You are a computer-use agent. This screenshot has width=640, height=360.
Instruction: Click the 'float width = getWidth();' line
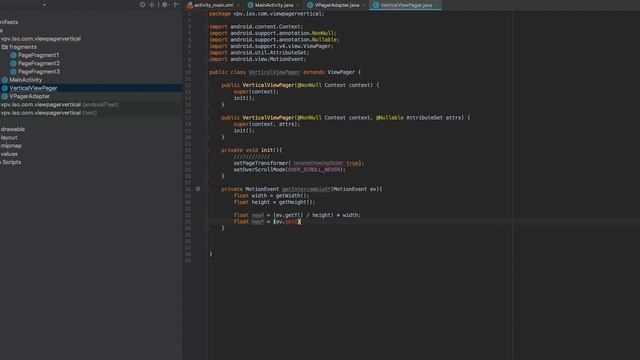coord(271,196)
